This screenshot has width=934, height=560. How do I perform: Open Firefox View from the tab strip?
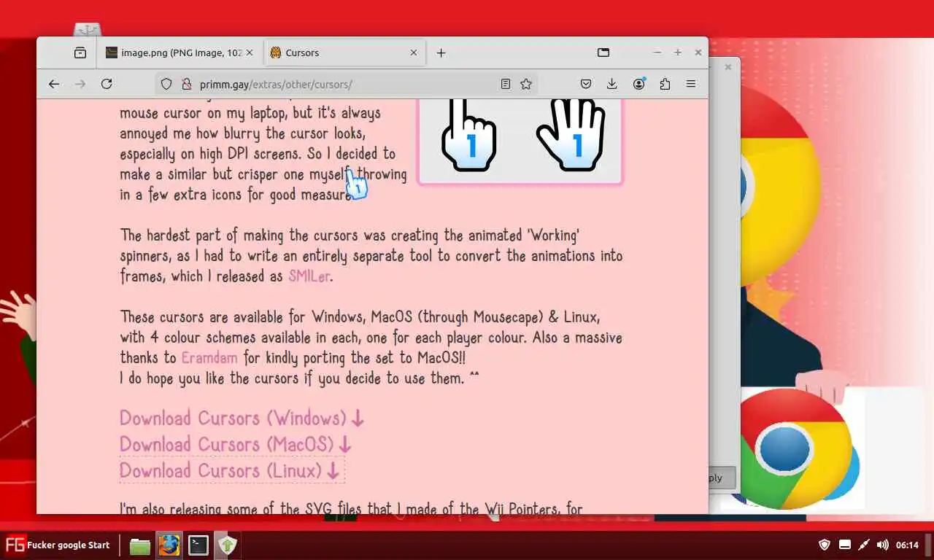pyautogui.click(x=80, y=52)
